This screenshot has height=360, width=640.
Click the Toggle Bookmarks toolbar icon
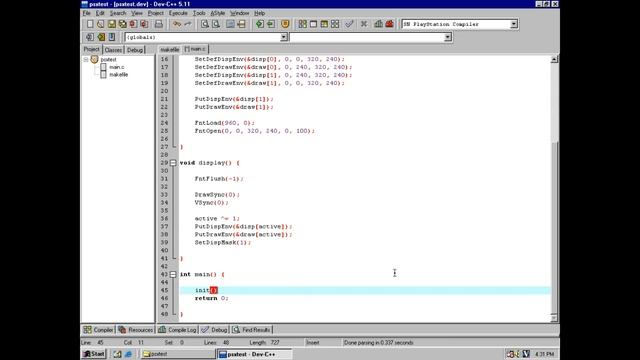101,37
